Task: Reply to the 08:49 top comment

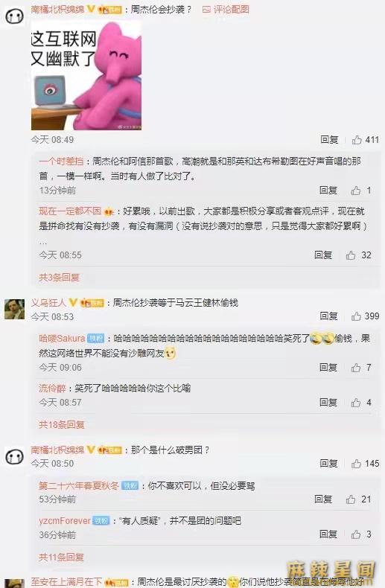Action: pyautogui.click(x=329, y=140)
